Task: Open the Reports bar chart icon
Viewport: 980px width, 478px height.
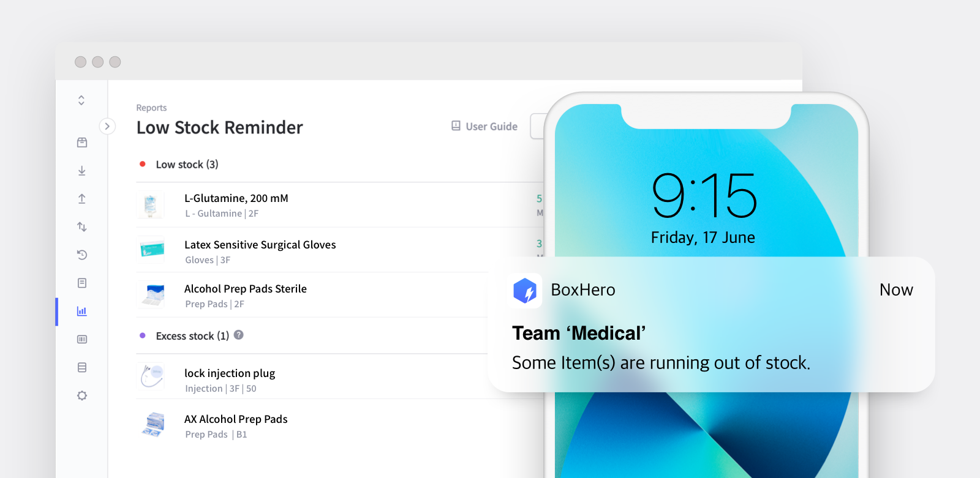Action: tap(82, 311)
